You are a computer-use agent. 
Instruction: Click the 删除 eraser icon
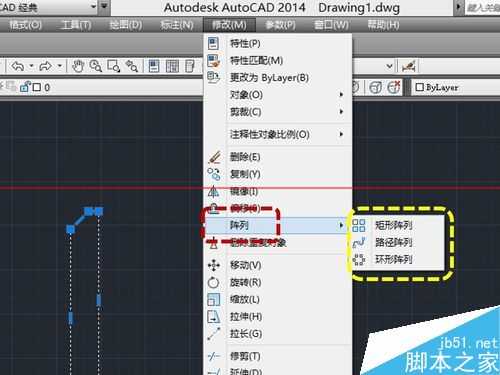(214, 157)
